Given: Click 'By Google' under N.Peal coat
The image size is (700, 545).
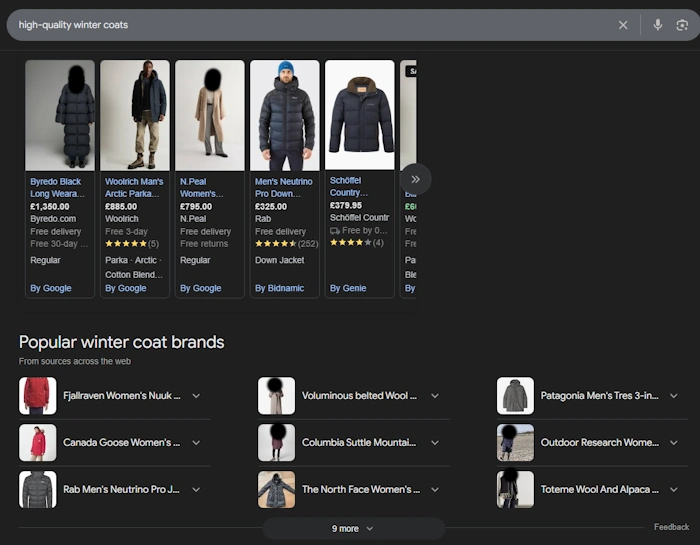Looking at the screenshot, I should tap(200, 288).
